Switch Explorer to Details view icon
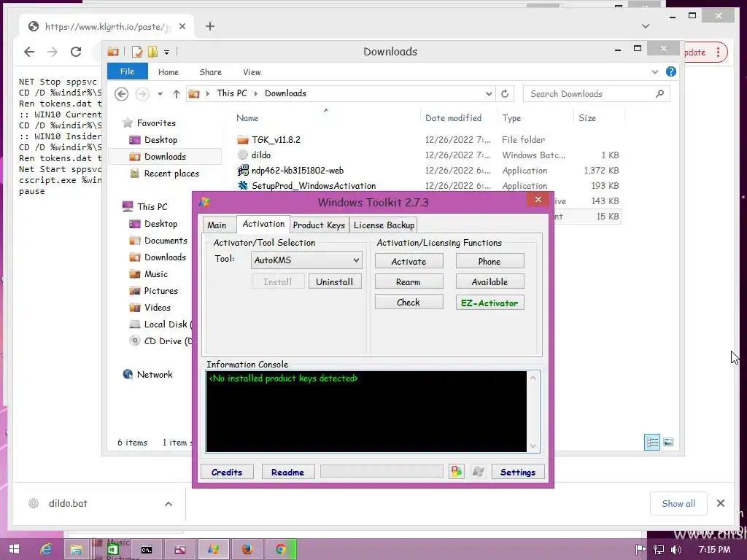 pyautogui.click(x=652, y=443)
